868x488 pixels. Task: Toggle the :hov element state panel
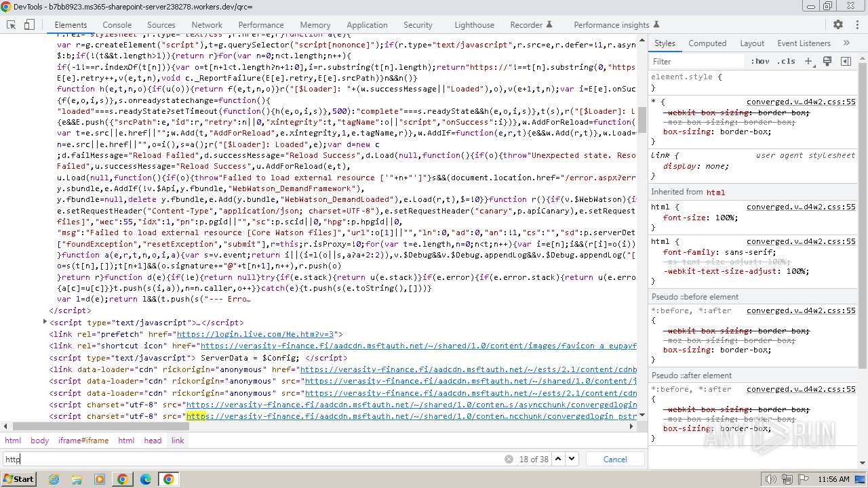(760, 61)
